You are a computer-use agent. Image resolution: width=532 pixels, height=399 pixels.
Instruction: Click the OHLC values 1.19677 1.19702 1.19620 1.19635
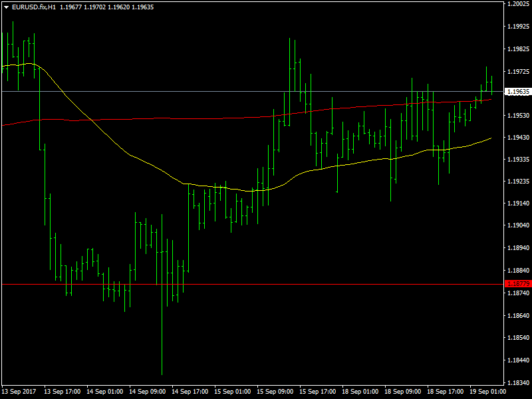click(x=106, y=7)
